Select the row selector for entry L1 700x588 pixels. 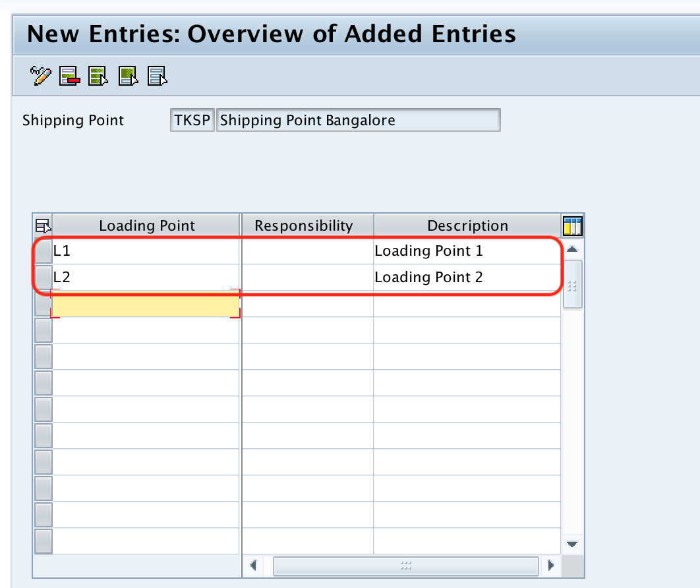point(42,250)
